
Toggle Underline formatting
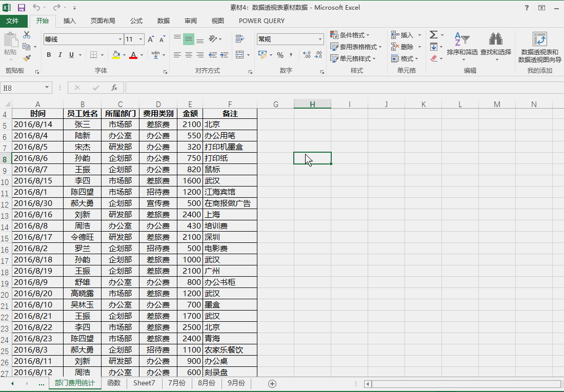click(x=71, y=55)
